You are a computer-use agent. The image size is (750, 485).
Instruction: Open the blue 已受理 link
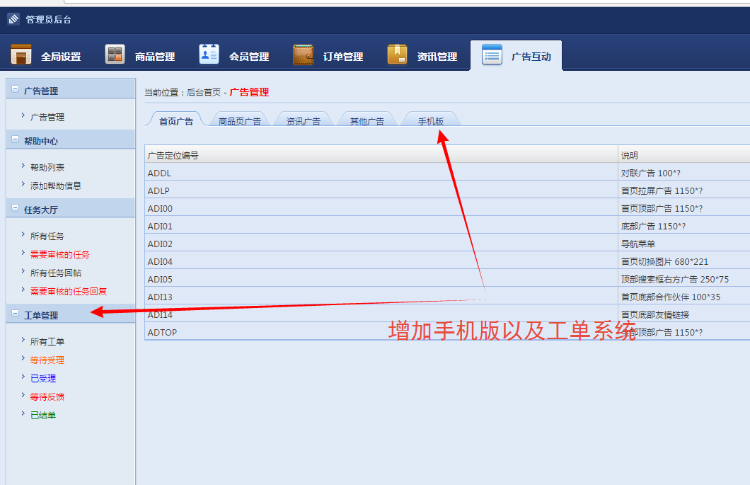coord(43,378)
